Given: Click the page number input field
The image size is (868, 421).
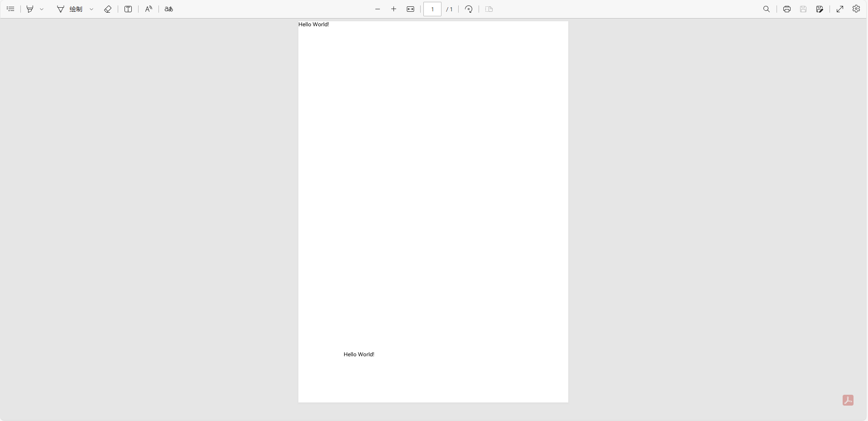Looking at the screenshot, I should (432, 9).
